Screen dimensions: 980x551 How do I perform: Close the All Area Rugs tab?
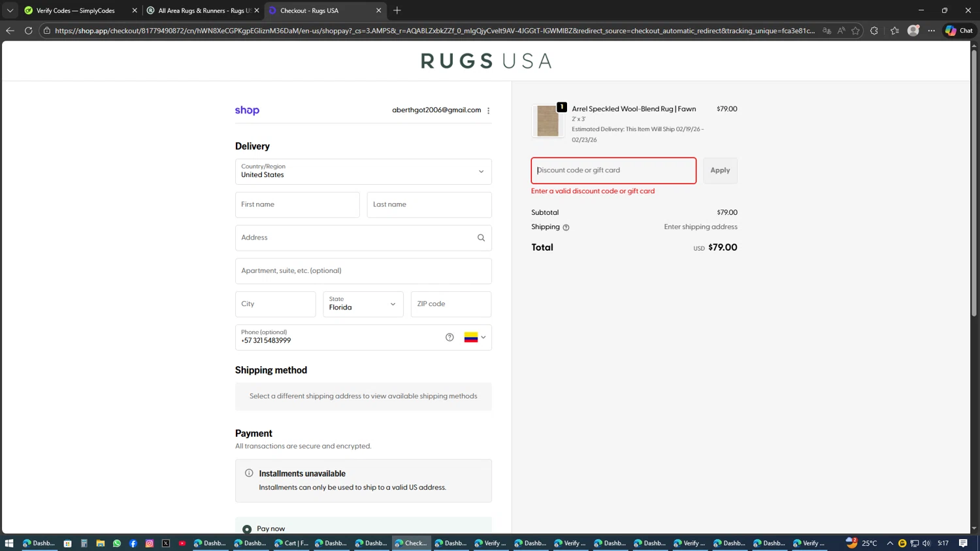(257, 10)
